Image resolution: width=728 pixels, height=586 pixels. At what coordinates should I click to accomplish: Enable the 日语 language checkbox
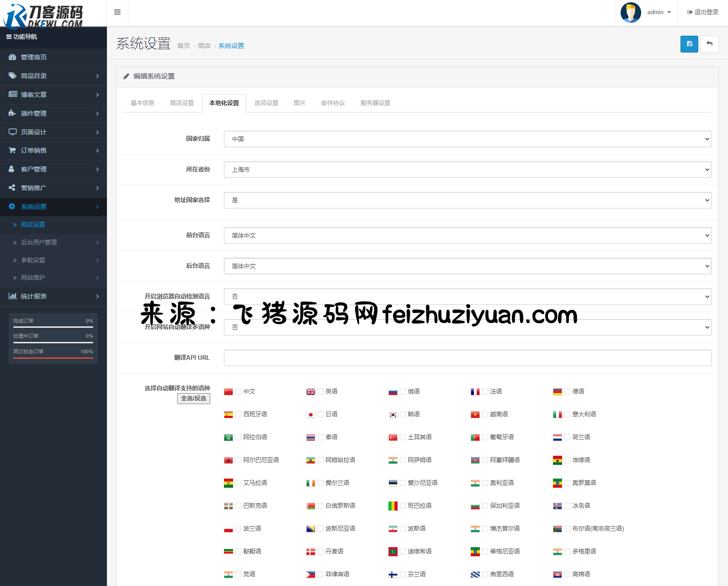(x=321, y=415)
